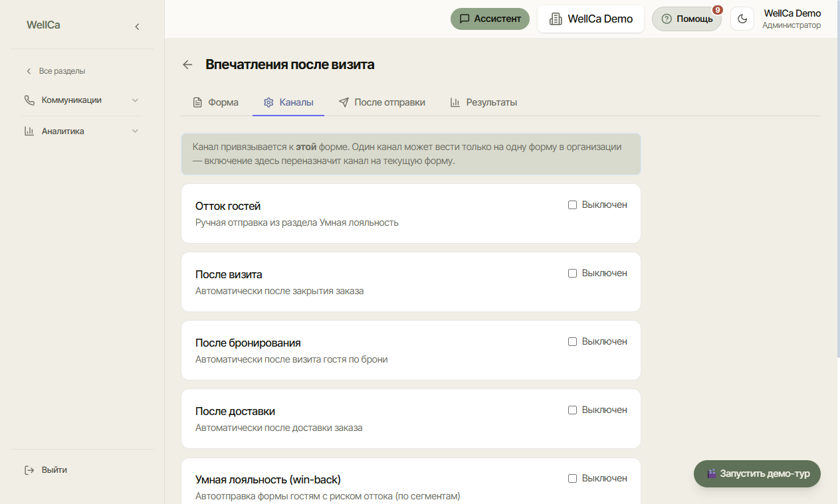This screenshot has height=504, width=840.
Task: Open the После отправки tab
Action: pyautogui.click(x=381, y=102)
